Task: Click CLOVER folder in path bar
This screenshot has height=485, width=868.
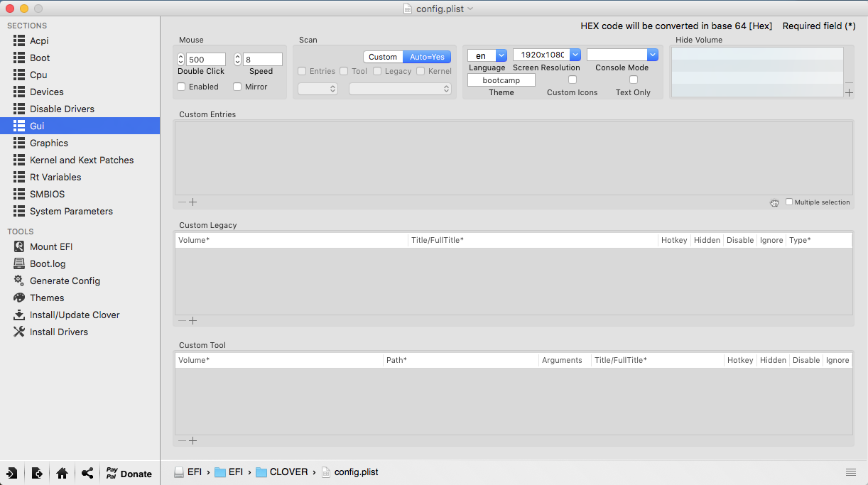Action: point(282,472)
